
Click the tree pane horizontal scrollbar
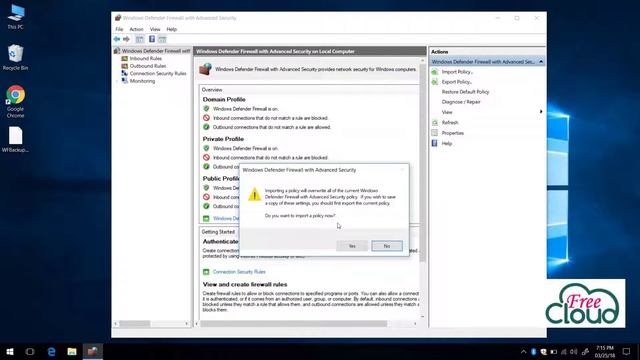[x=134, y=324]
